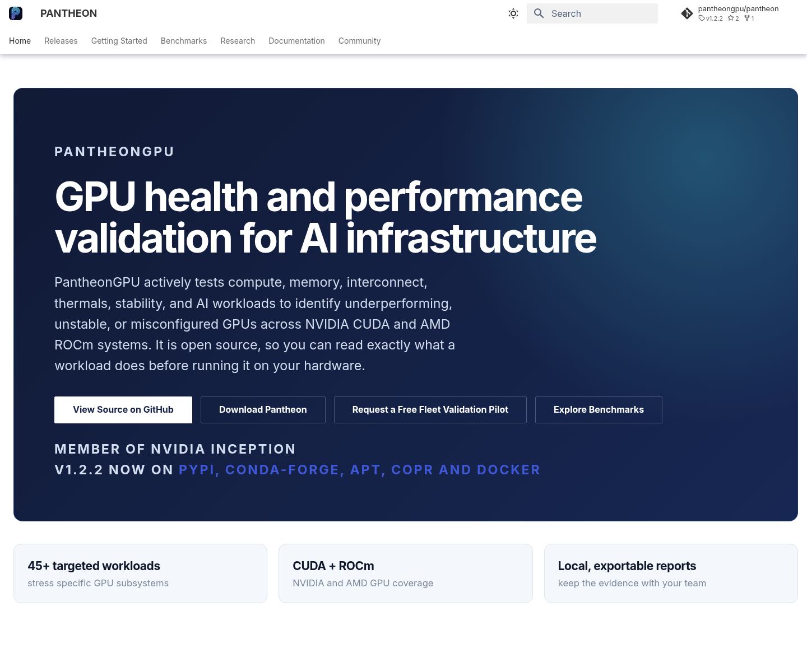Click the Download Pantheon button

[263, 410]
